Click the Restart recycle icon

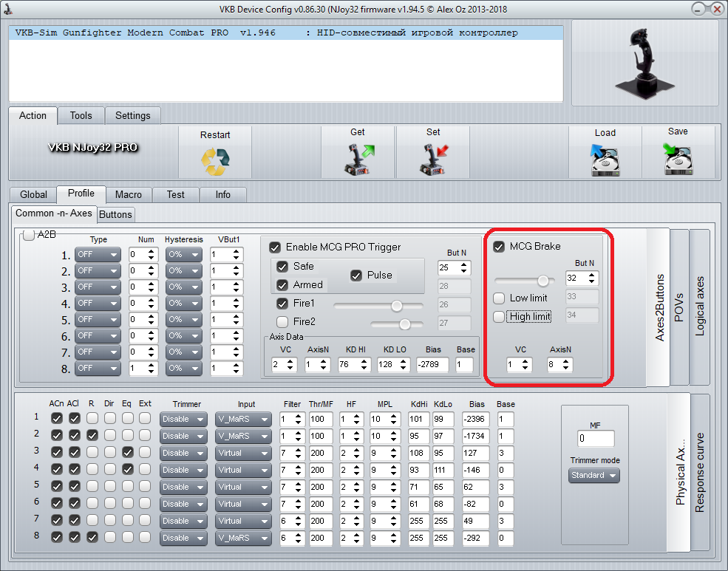click(215, 162)
